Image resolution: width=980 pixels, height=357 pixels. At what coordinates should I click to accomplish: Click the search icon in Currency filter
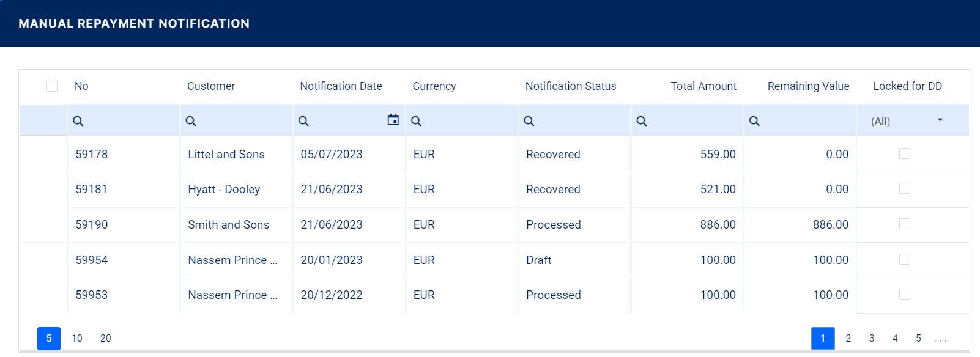coord(416,121)
